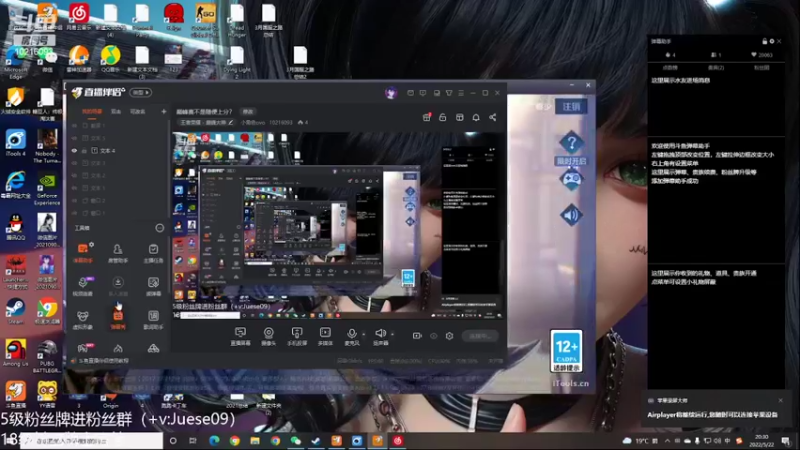Screen dimensions: 800x450
Task: Add a 摄像头 camera source
Action: (x=268, y=337)
